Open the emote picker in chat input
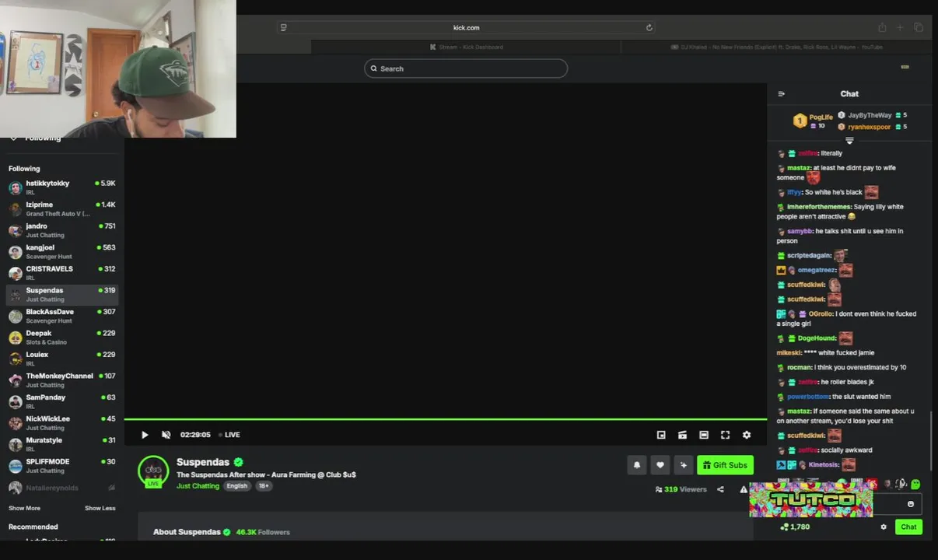Viewport: 938px width, 560px height. coord(911,504)
